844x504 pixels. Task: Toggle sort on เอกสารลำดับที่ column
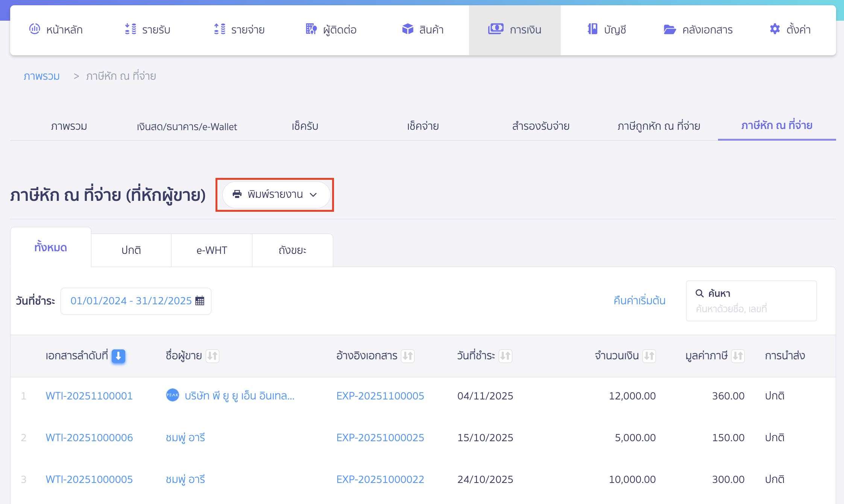(x=118, y=356)
